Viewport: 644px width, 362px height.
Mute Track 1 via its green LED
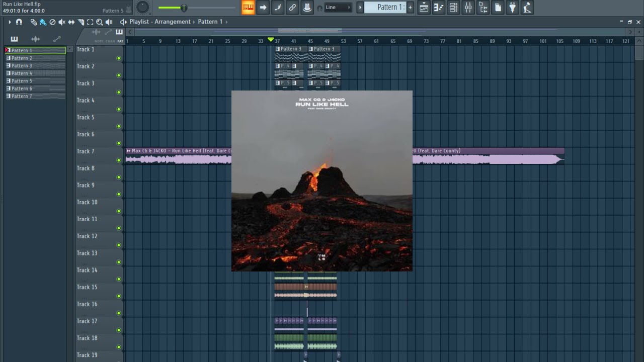pyautogui.click(x=119, y=58)
